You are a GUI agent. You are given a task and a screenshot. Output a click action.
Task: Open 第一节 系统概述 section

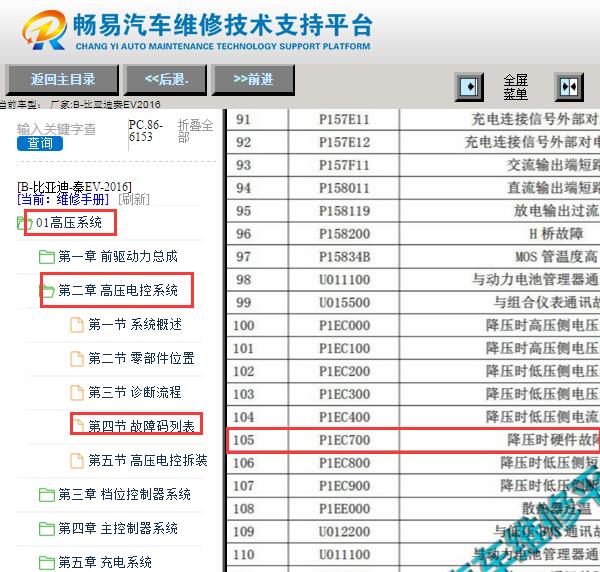135,324
